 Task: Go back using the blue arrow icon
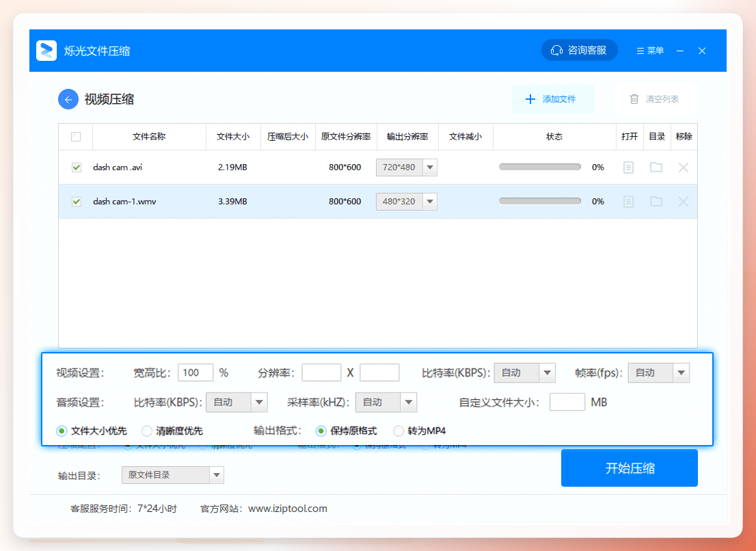click(x=68, y=99)
